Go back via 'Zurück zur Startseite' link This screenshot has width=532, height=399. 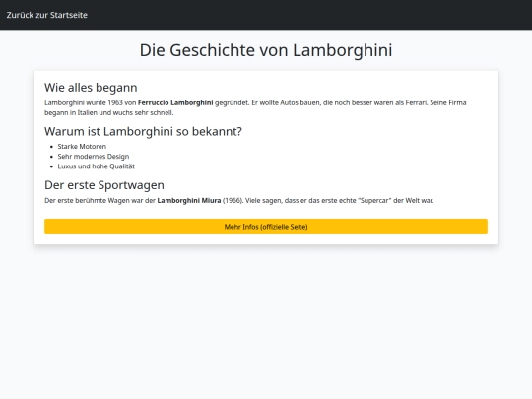tap(47, 15)
